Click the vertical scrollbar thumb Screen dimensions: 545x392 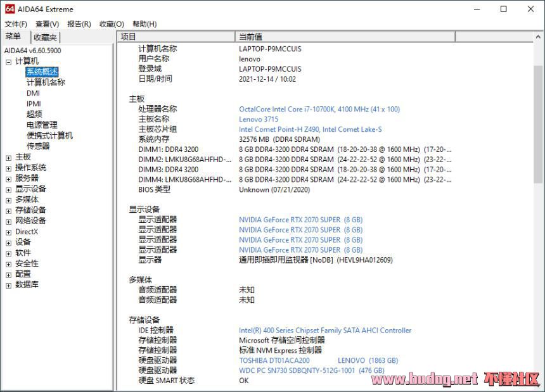pos(538,124)
